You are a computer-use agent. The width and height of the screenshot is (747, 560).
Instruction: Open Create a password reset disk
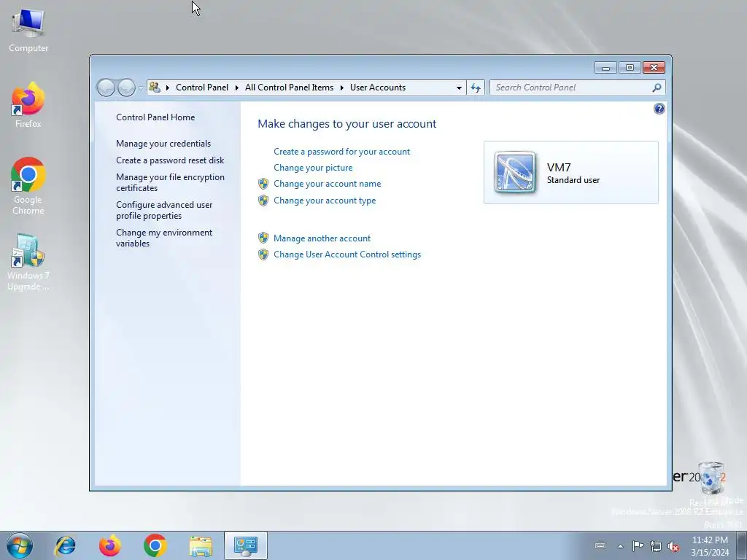(x=170, y=160)
